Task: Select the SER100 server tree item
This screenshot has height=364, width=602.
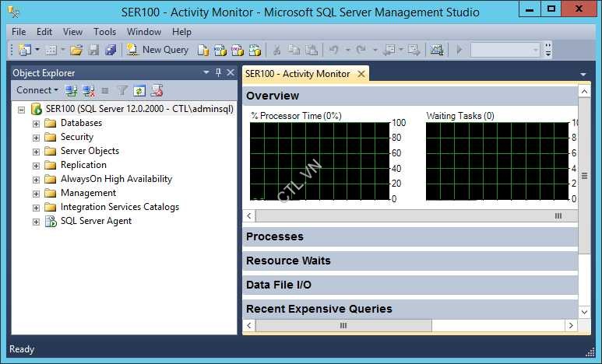Action: [x=139, y=109]
